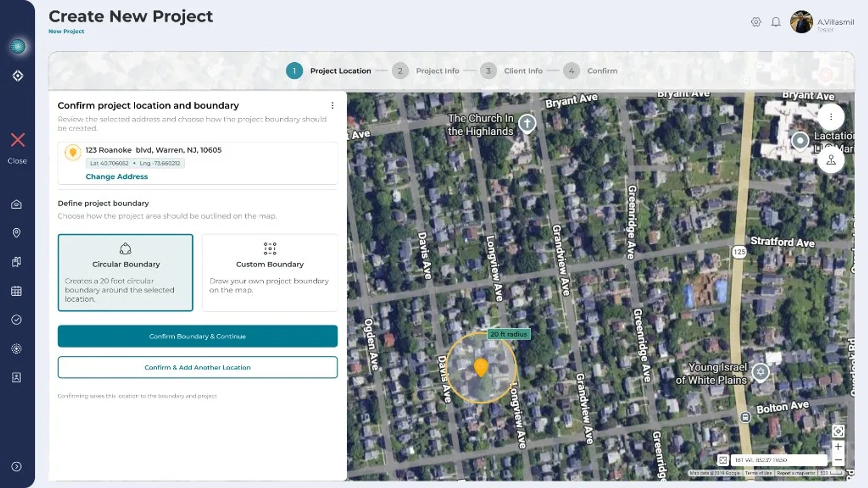
Task: Zoom in the map with plus button
Action: (x=838, y=446)
